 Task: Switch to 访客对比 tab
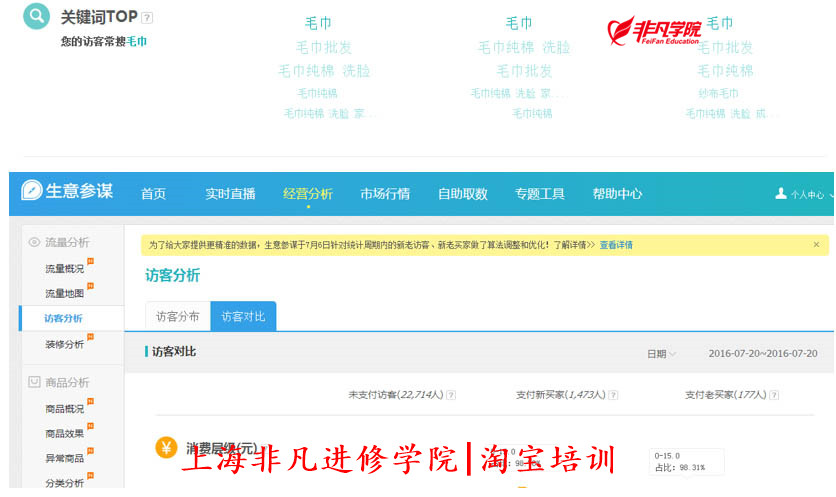243,316
